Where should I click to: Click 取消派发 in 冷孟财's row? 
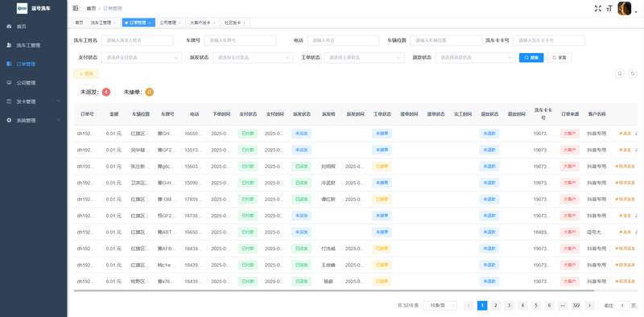[x=625, y=183]
